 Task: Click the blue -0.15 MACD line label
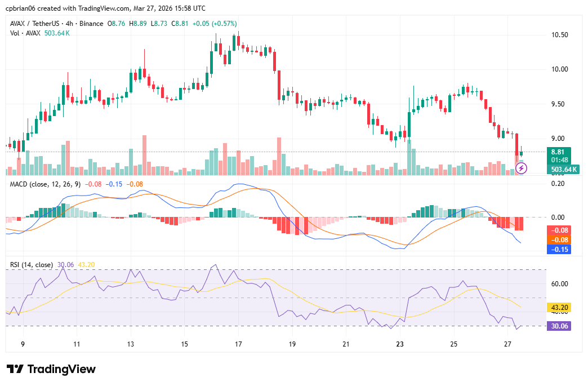pyautogui.click(x=560, y=249)
